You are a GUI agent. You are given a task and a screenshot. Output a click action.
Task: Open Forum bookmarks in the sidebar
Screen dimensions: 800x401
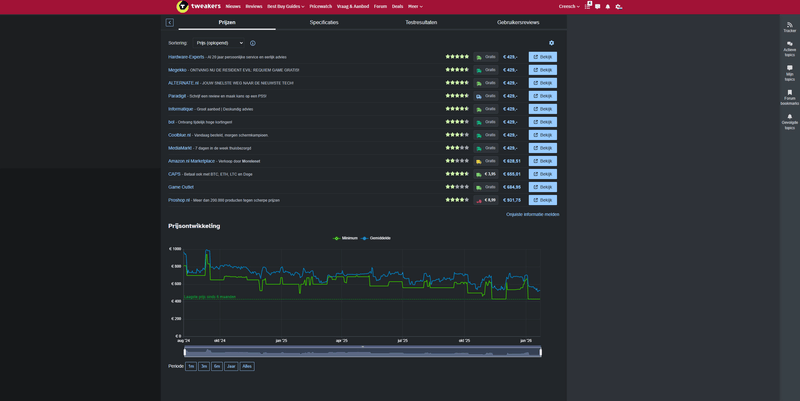[x=789, y=95]
